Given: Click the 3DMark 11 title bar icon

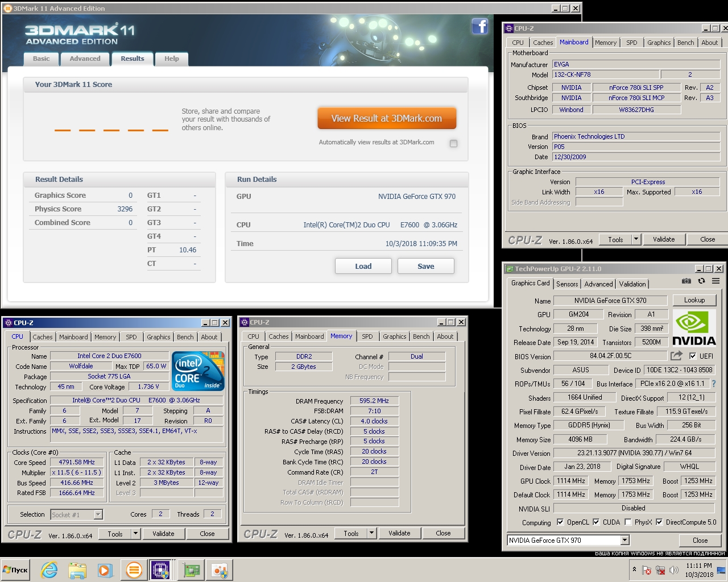Looking at the screenshot, I should point(7,9).
